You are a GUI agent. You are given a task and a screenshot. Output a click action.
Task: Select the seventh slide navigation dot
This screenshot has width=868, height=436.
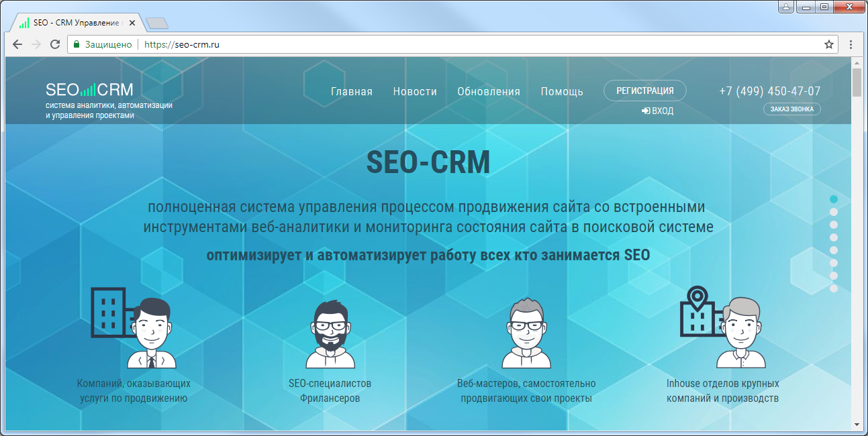tap(834, 276)
